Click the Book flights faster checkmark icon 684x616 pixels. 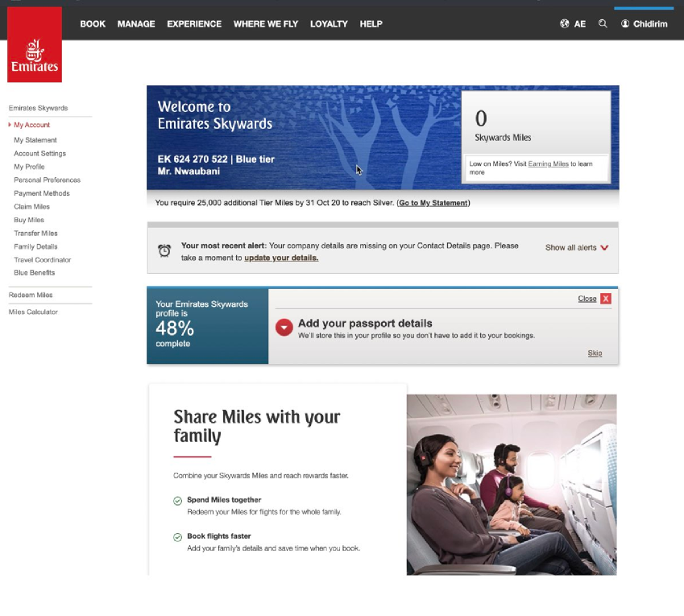click(x=177, y=537)
